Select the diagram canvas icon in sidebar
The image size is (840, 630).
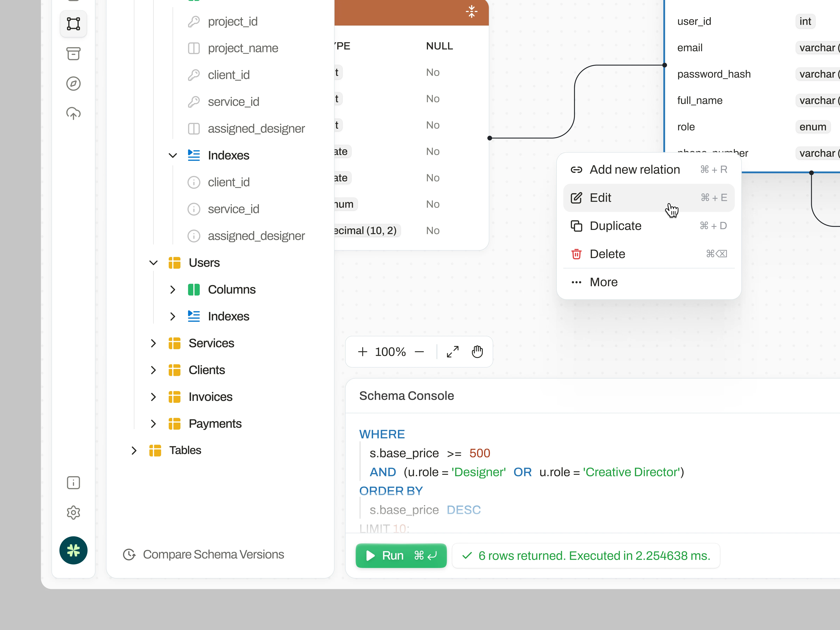(73, 24)
